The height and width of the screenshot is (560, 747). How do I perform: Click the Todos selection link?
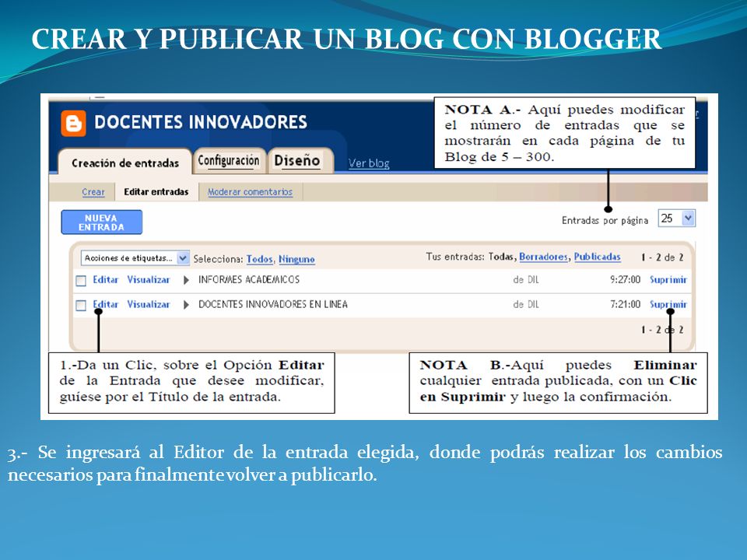259,259
